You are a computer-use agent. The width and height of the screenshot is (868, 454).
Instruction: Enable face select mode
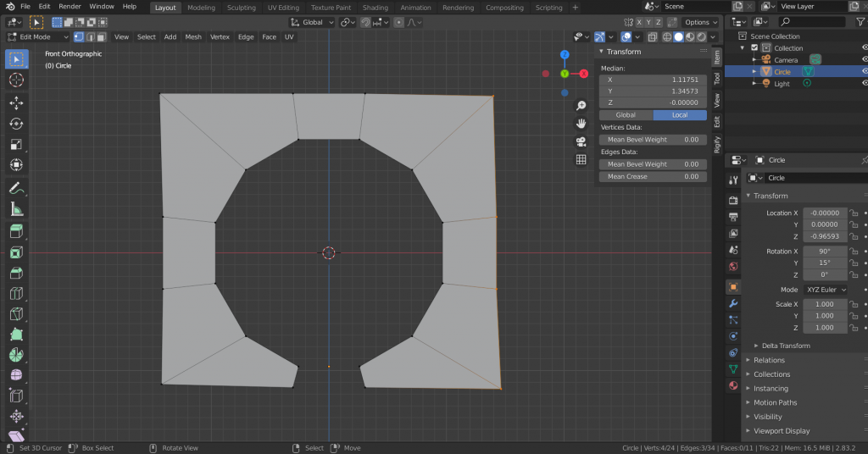pos(102,37)
